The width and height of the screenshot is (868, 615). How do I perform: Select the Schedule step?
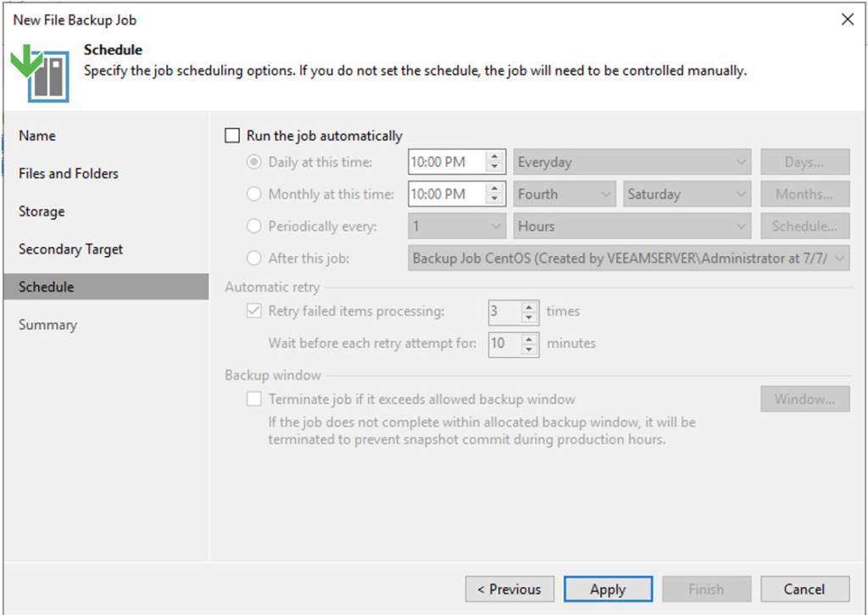click(106, 287)
